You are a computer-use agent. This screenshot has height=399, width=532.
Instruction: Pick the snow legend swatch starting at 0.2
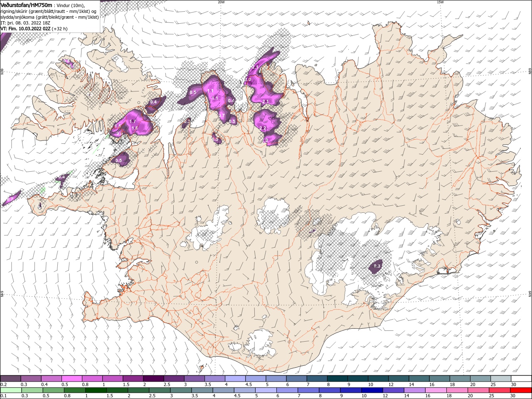click(x=10, y=379)
